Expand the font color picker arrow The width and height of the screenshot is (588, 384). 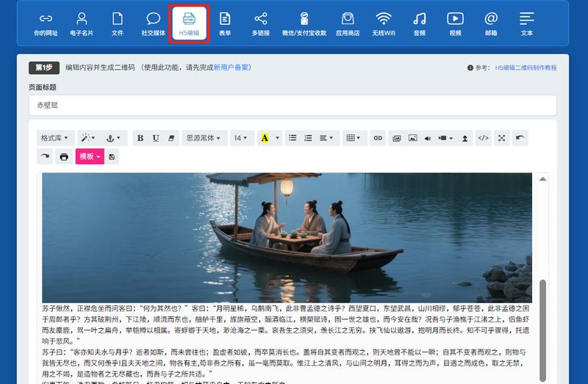(278, 138)
